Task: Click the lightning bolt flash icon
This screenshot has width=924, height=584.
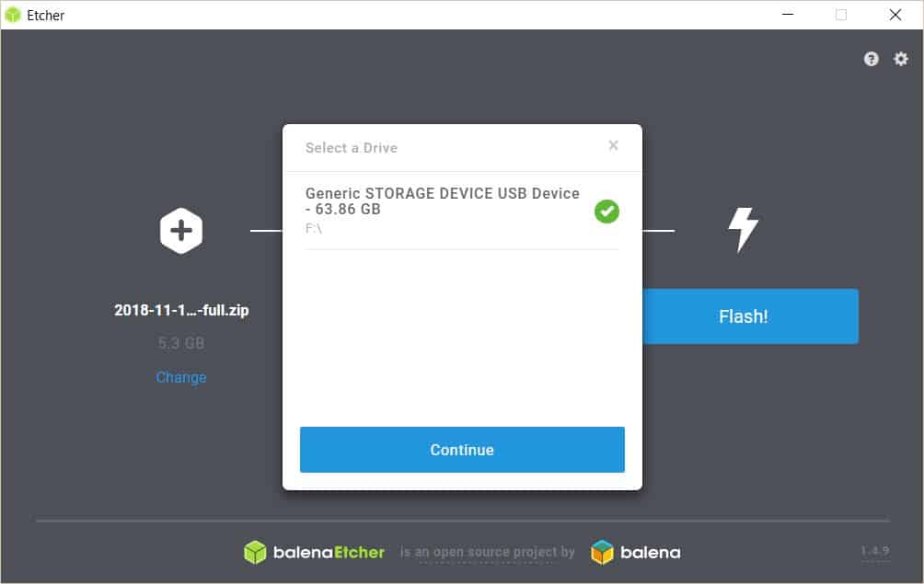Action: (743, 230)
